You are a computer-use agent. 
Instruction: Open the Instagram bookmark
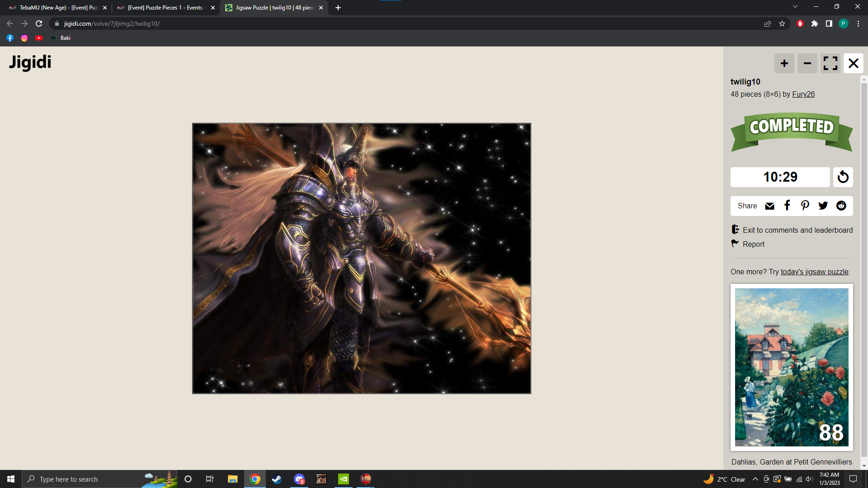click(x=24, y=38)
